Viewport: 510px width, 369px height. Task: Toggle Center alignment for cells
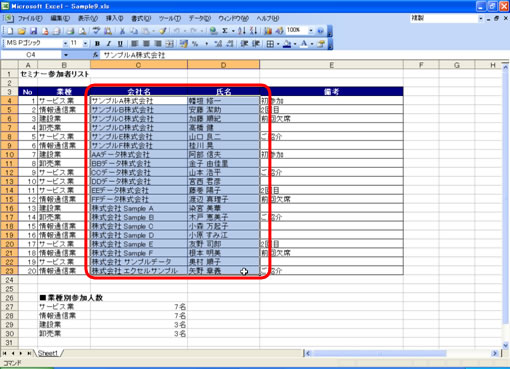(146, 44)
